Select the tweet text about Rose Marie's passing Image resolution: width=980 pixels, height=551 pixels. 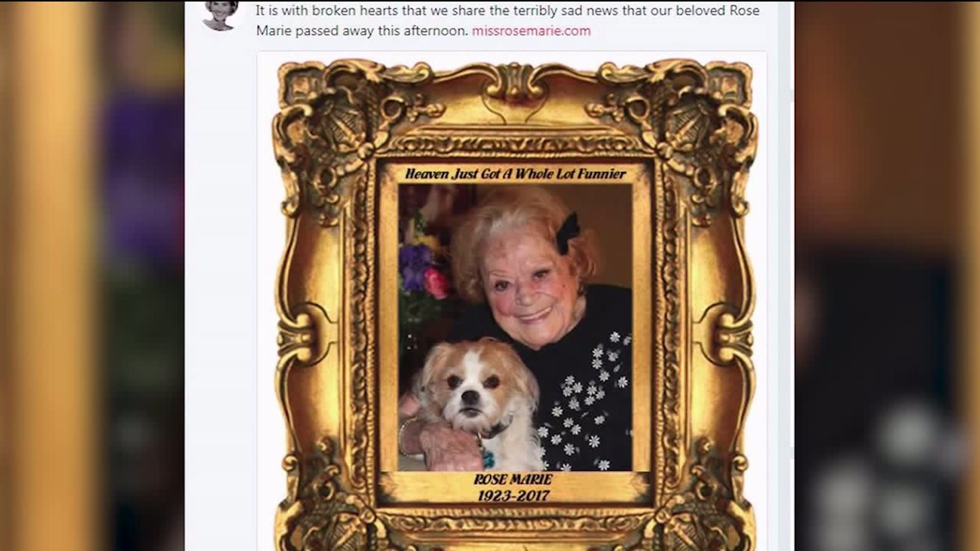point(507,20)
